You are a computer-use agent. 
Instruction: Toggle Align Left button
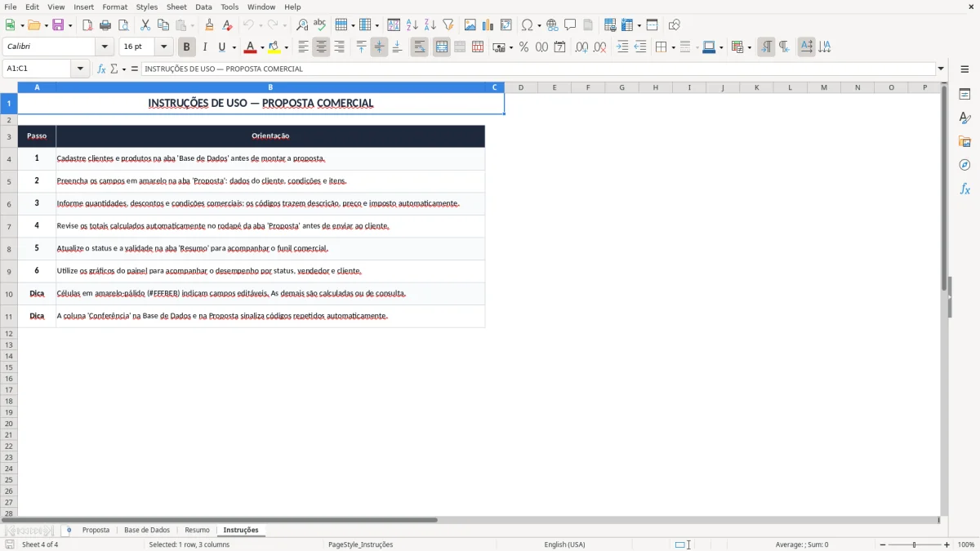tap(303, 47)
